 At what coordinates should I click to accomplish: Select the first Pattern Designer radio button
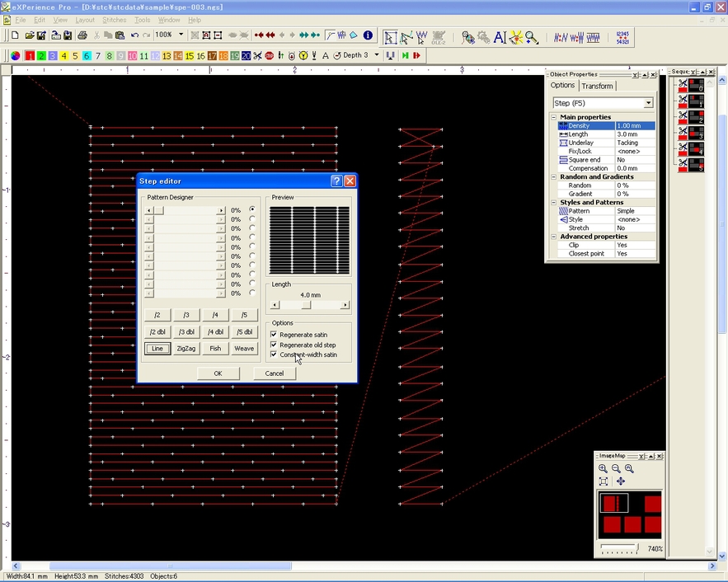coord(252,209)
